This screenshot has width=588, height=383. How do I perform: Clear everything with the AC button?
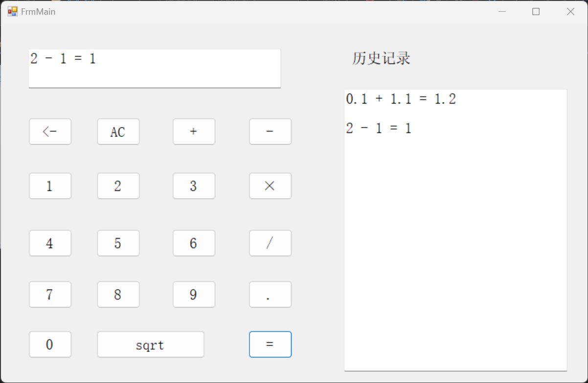118,132
